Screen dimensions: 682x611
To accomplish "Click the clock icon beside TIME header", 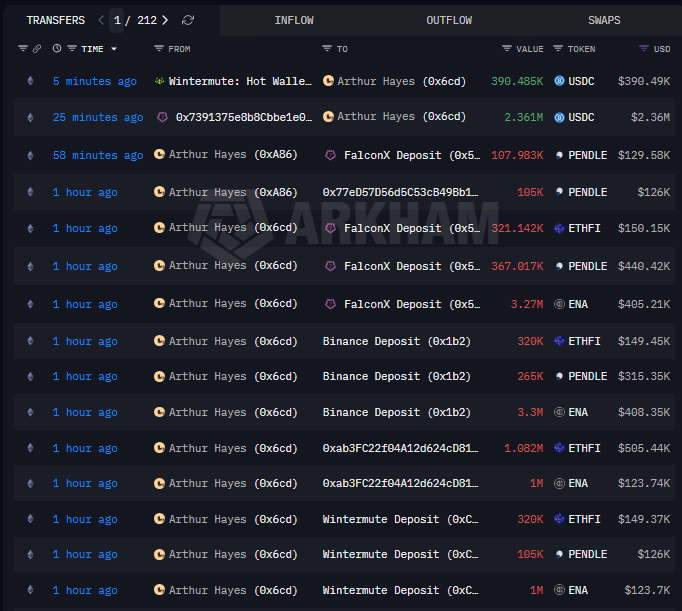I will coord(57,49).
